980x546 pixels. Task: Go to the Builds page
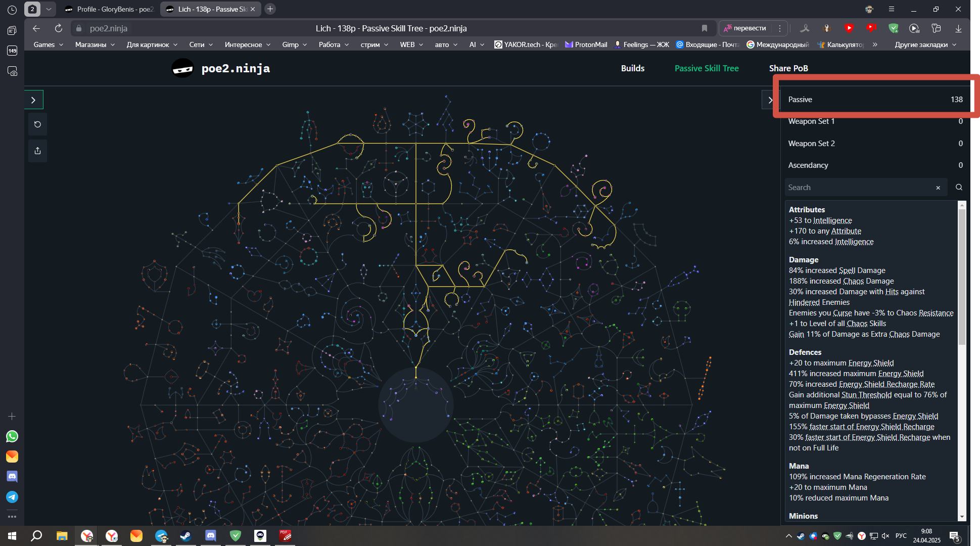(633, 68)
